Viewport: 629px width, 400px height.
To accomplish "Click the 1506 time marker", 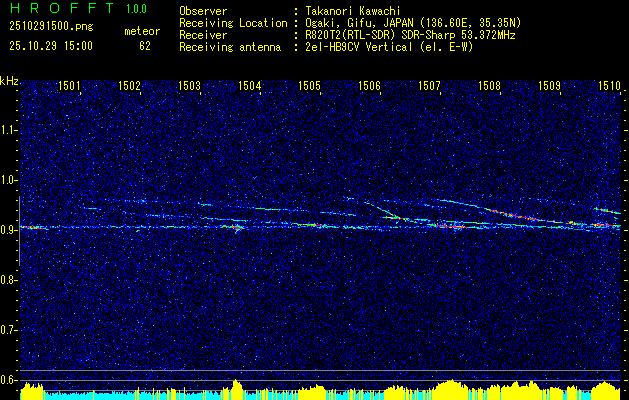I will coord(369,85).
